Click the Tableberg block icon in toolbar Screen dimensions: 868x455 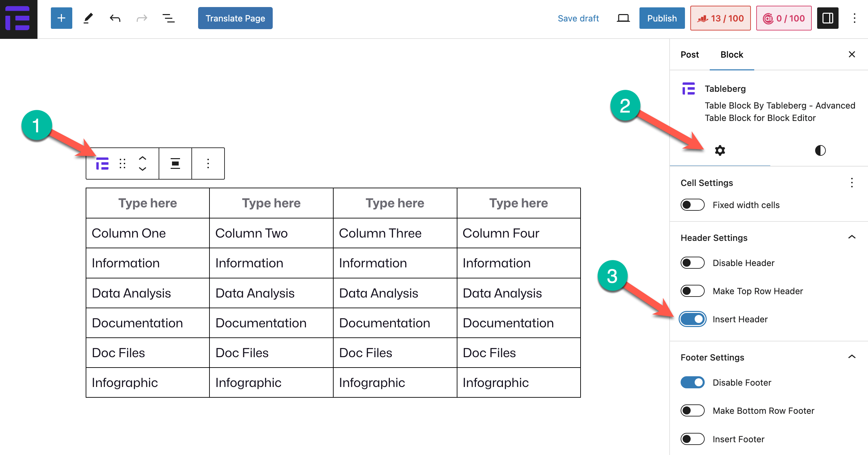tap(102, 164)
